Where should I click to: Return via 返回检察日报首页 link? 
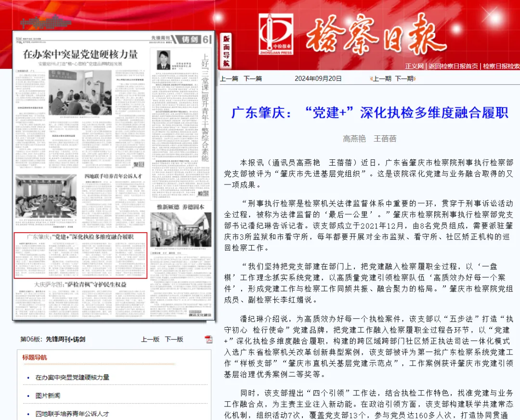(454, 66)
